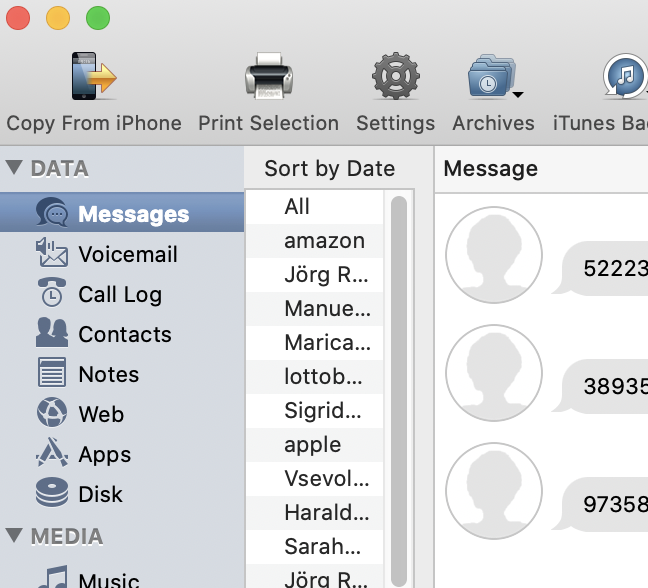Select the Sarah... conversation

click(x=315, y=547)
